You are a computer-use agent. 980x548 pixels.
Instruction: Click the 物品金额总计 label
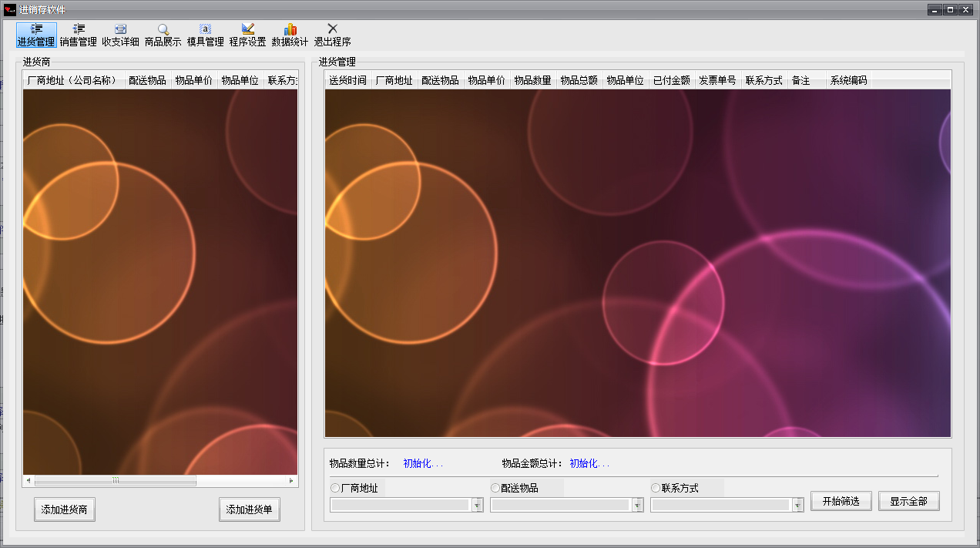pos(532,463)
